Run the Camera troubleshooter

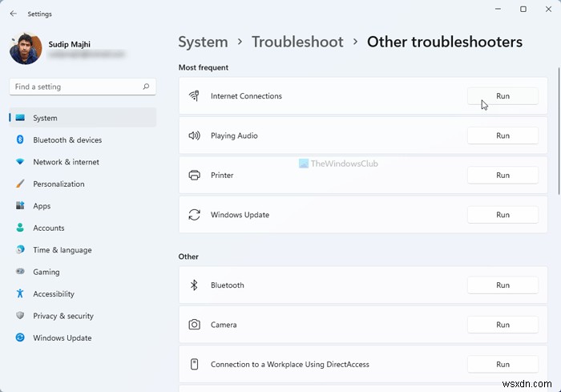(x=502, y=325)
